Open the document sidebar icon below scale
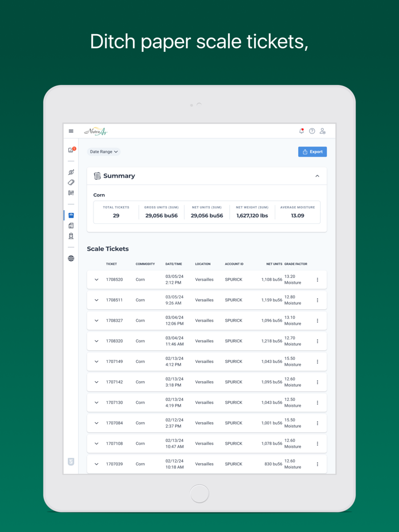 click(71, 226)
